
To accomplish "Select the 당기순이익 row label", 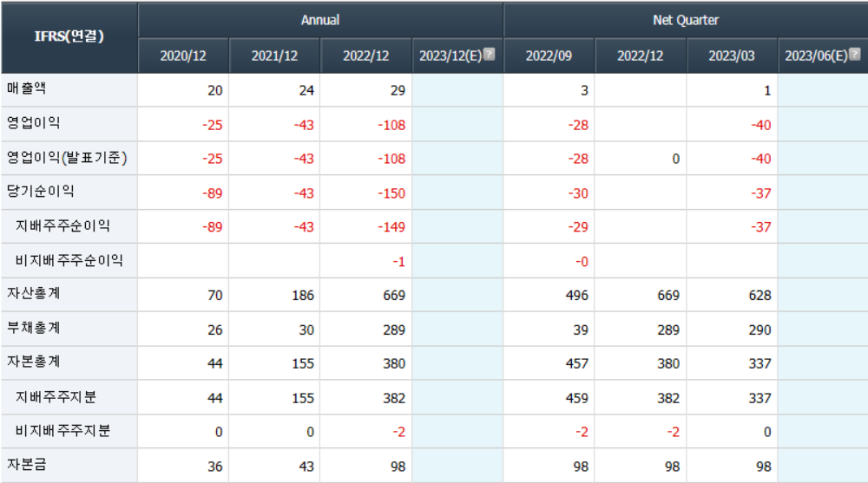I will tap(41, 192).
